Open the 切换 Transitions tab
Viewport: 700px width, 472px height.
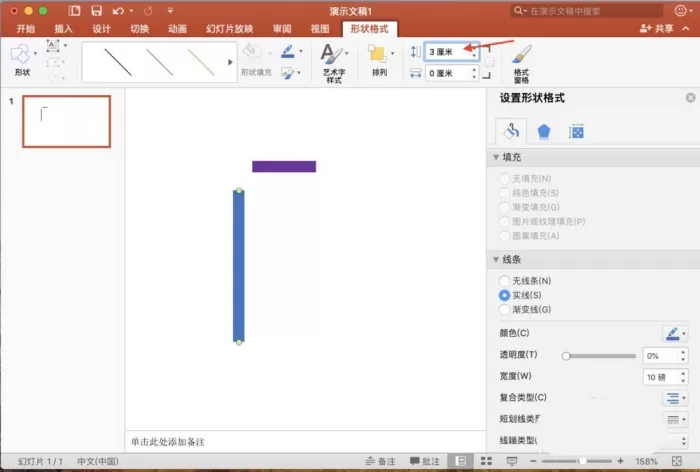click(x=139, y=29)
